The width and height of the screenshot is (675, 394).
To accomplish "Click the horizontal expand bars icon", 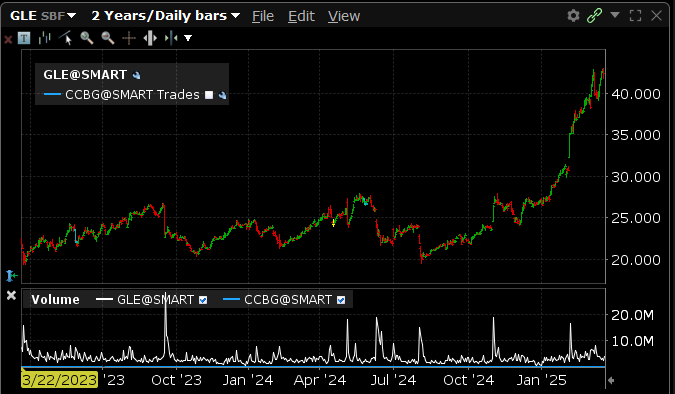I will pos(150,38).
